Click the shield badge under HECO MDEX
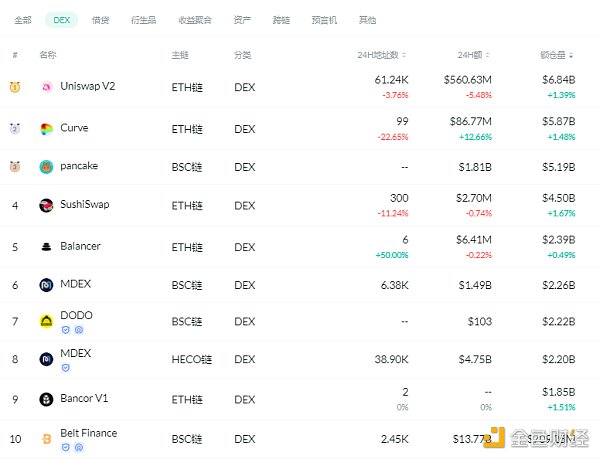 pyautogui.click(x=64, y=368)
